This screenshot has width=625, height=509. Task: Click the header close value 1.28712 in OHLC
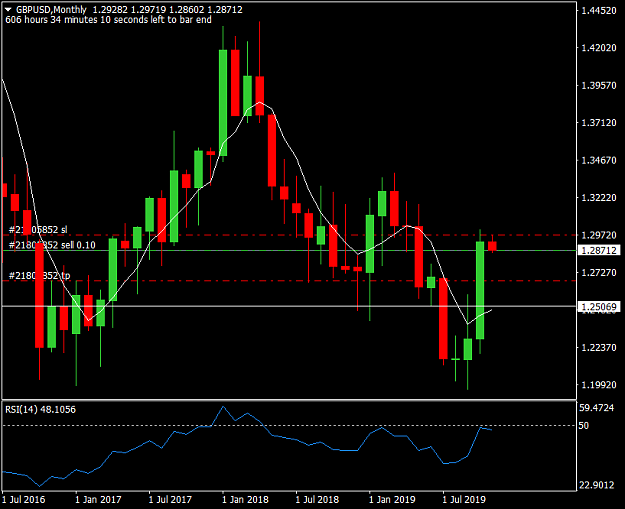[x=225, y=10]
